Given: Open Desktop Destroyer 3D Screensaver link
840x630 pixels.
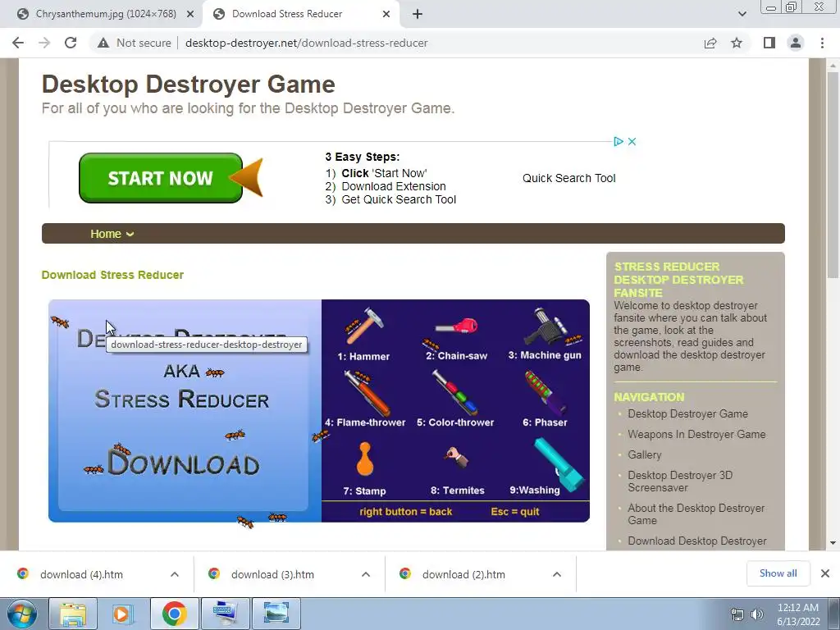Looking at the screenshot, I should point(680,481).
